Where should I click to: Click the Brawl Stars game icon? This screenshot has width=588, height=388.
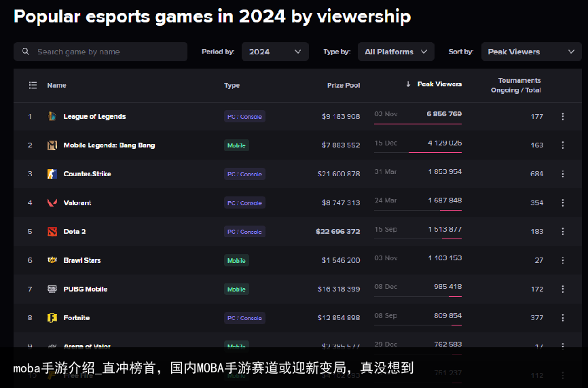click(x=52, y=260)
